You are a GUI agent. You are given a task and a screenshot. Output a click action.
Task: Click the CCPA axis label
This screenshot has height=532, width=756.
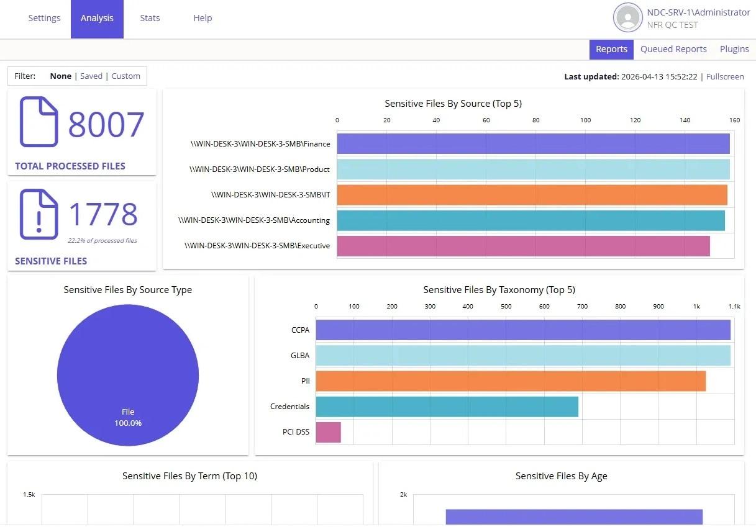(300, 330)
